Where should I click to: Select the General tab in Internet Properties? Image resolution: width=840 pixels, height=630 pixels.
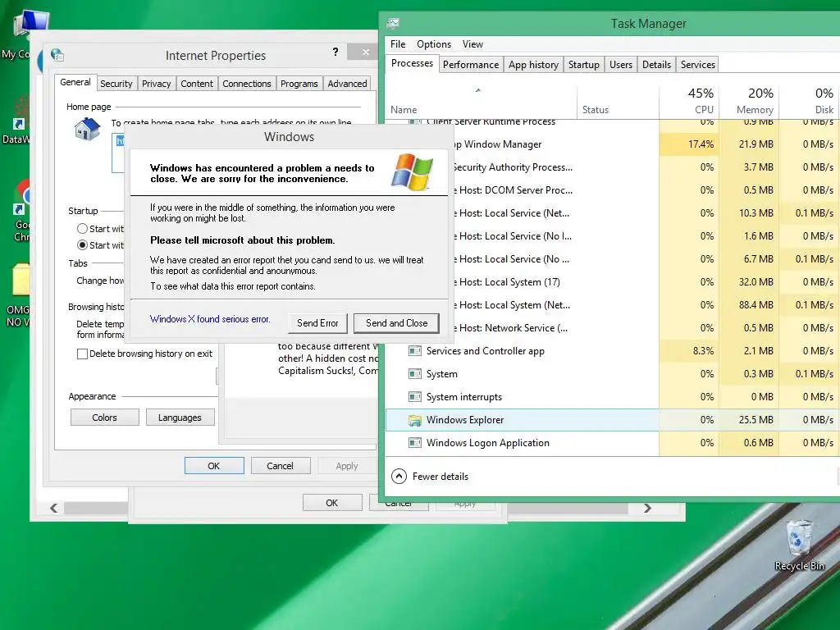pos(75,82)
